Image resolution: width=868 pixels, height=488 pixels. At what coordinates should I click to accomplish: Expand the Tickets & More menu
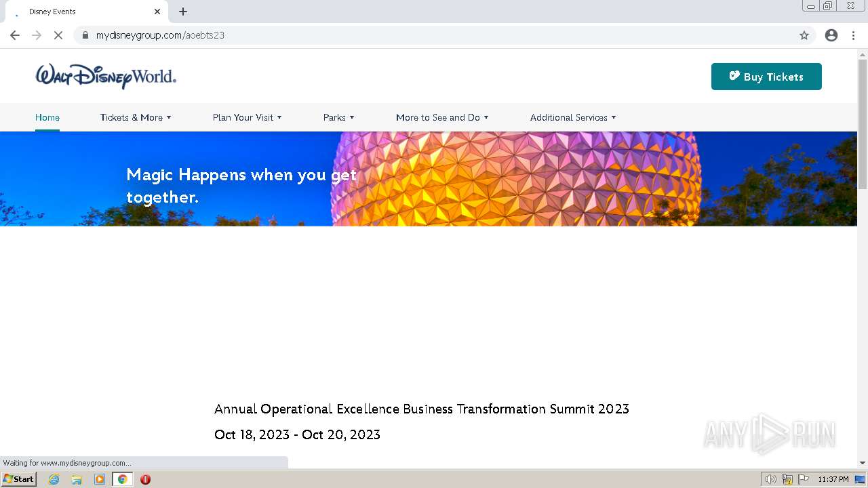136,117
